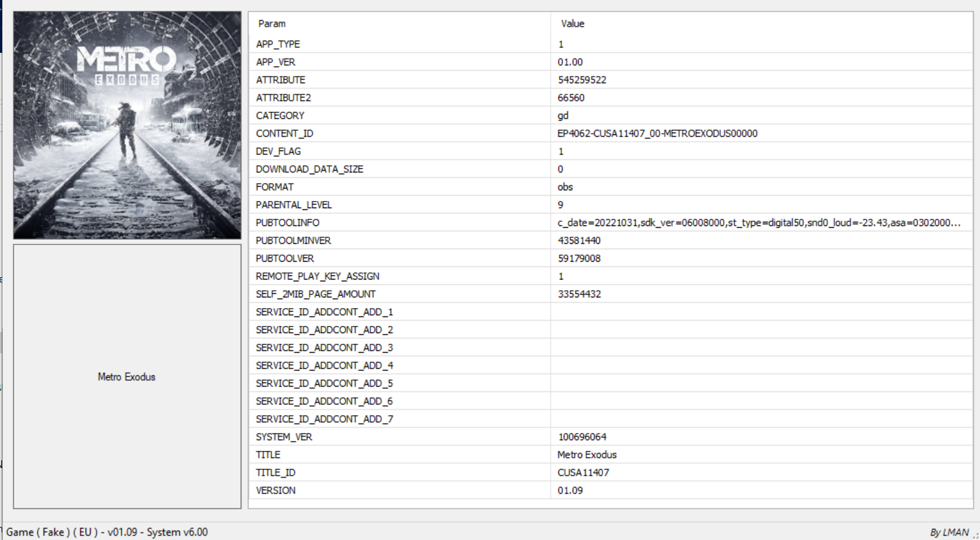Click the PUBTOOLINFO value starting with c_date=20221031

point(759,222)
